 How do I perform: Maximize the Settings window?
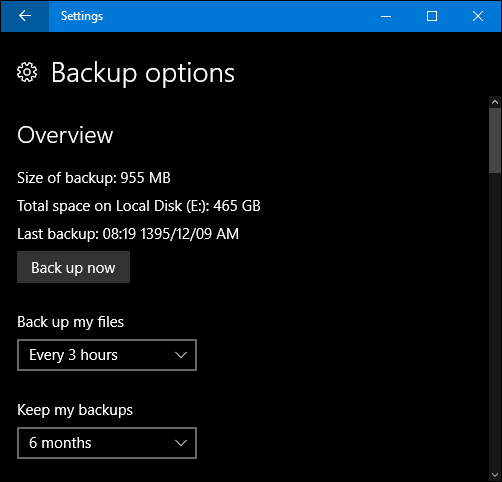click(432, 16)
